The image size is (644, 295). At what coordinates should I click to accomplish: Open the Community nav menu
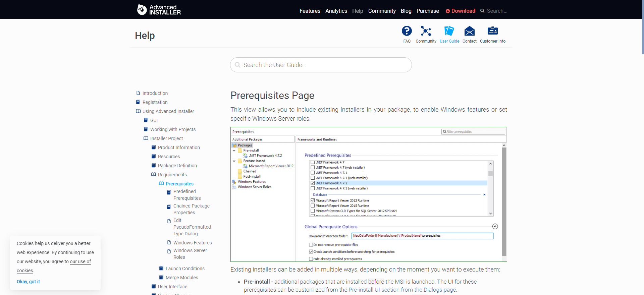(382, 11)
